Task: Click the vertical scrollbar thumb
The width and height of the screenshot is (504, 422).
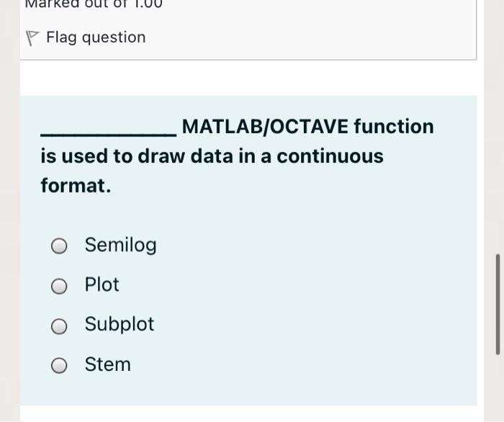Action: [x=498, y=305]
